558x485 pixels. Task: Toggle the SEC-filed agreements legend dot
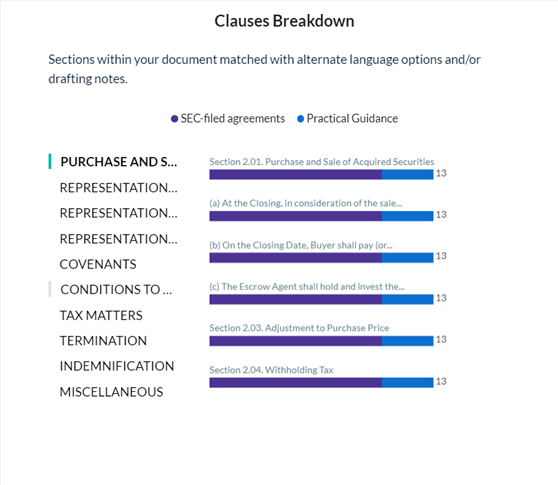coord(174,119)
